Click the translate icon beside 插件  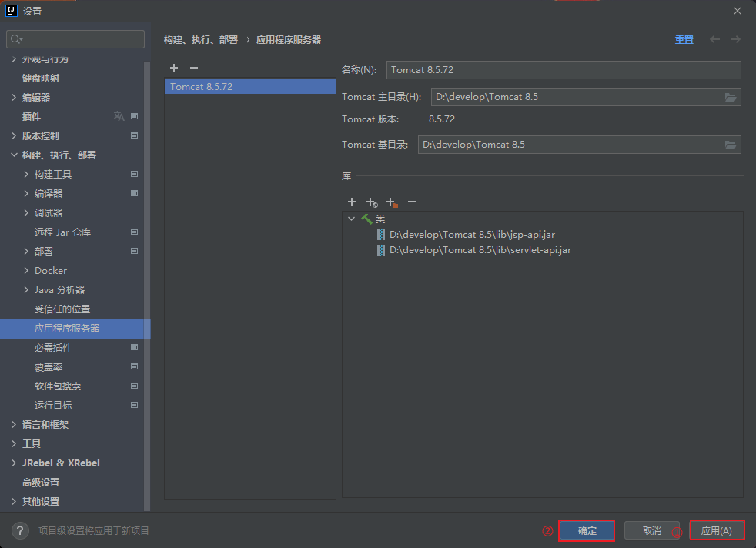click(x=119, y=116)
